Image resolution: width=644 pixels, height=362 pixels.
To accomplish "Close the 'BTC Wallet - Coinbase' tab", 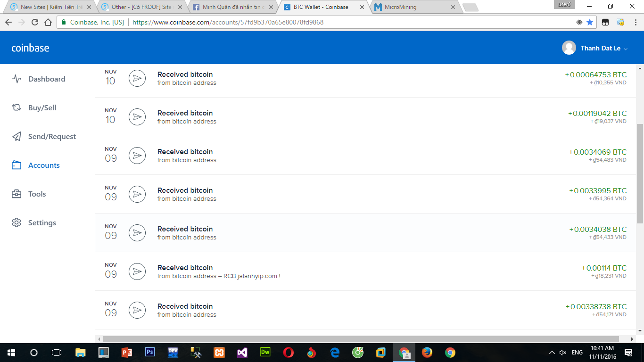I will click(362, 7).
